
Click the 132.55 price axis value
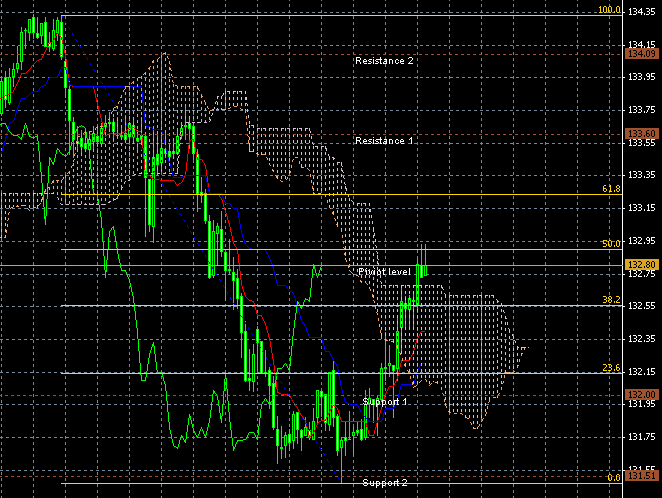[642, 306]
